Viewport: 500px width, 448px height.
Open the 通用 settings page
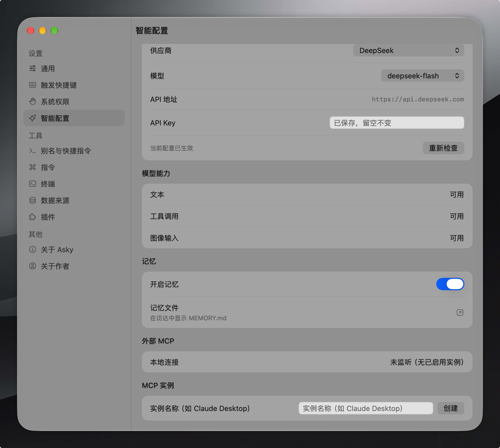pos(74,68)
